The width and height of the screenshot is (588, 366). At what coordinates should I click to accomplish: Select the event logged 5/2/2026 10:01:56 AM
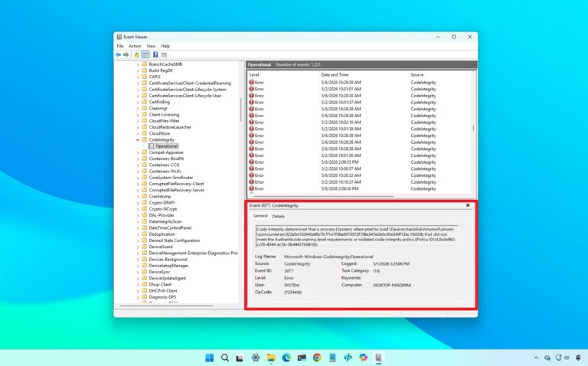tap(359, 155)
